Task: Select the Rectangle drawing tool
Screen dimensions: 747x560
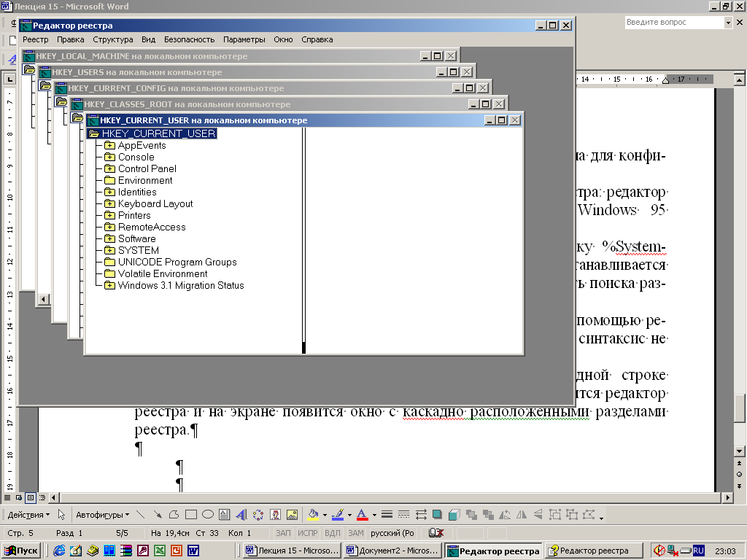Action: (x=191, y=515)
